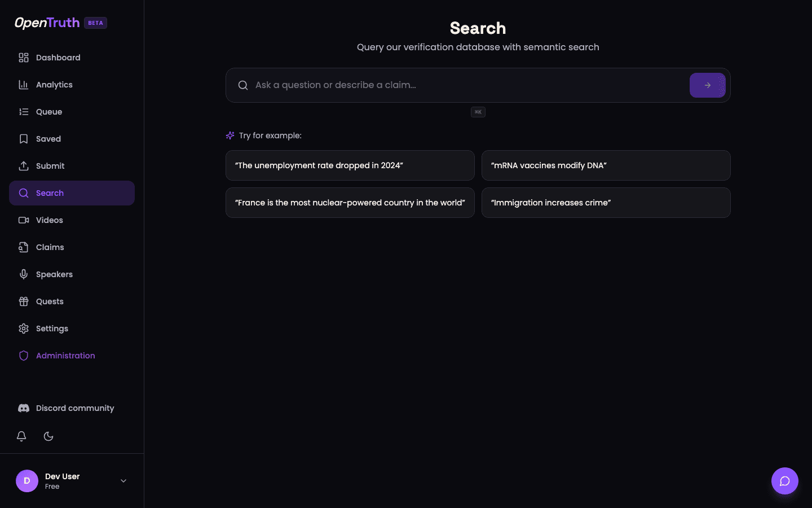Expand the OpenTruth BETA badge

95,23
